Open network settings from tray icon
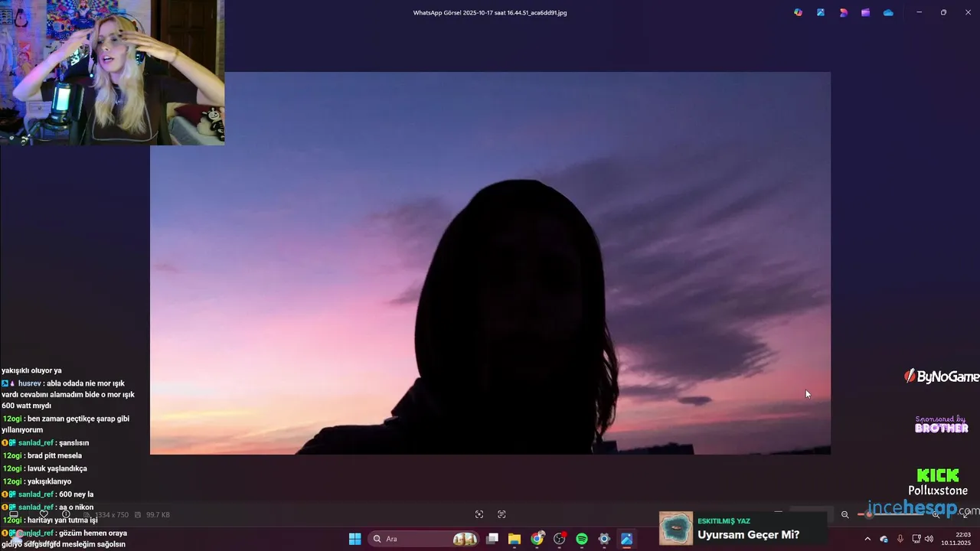The height and width of the screenshot is (551, 980). point(916,539)
